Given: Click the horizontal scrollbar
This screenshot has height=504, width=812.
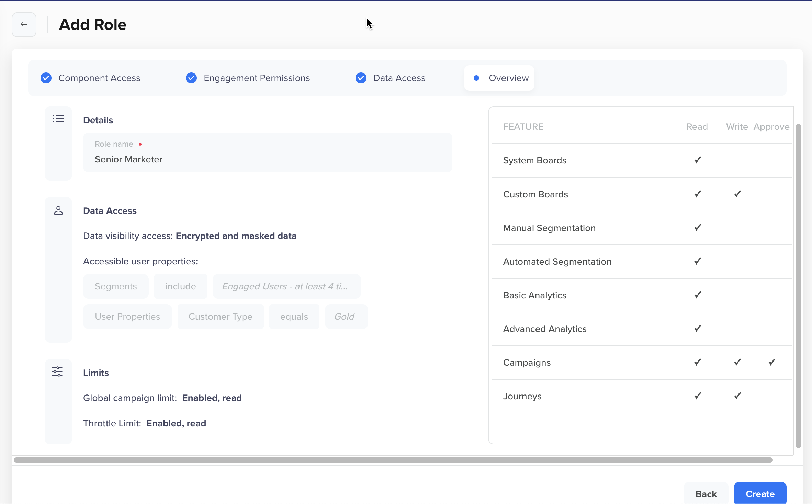Looking at the screenshot, I should pyautogui.click(x=393, y=460).
